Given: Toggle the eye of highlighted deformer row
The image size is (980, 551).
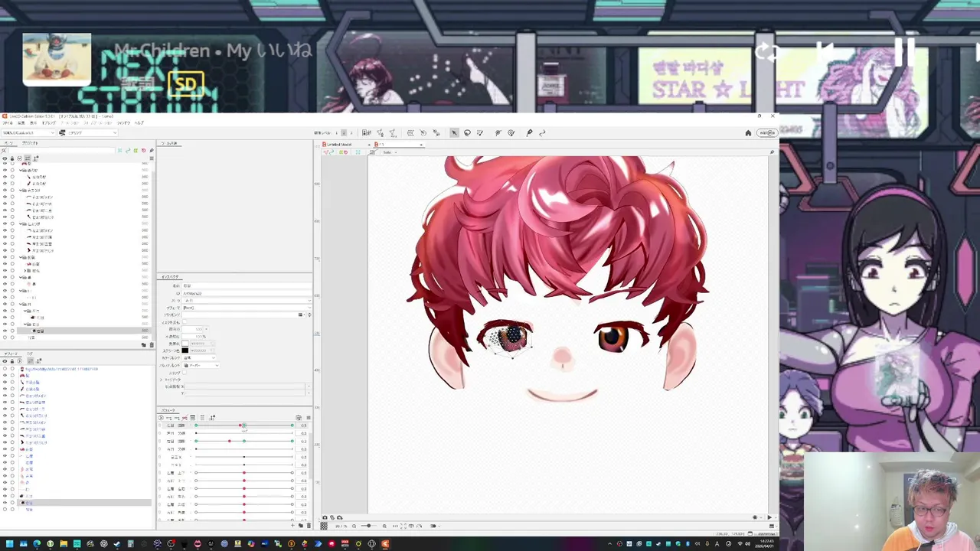Looking at the screenshot, I should [x=5, y=503].
